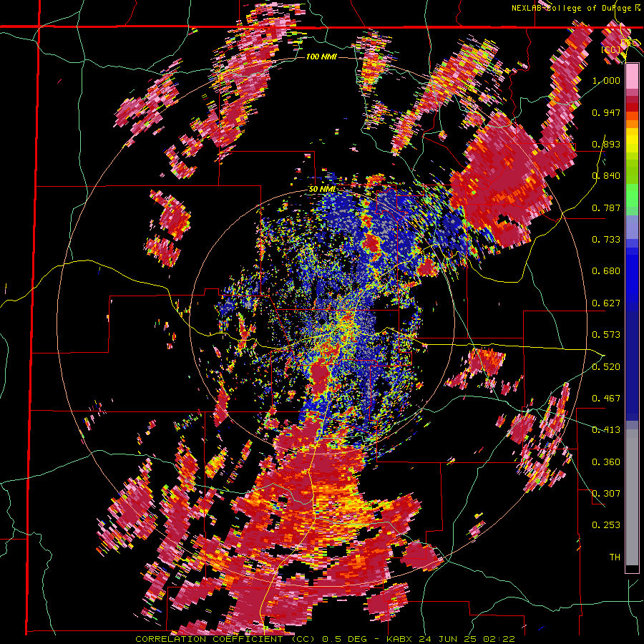Click the [CC] legend title

(611, 49)
